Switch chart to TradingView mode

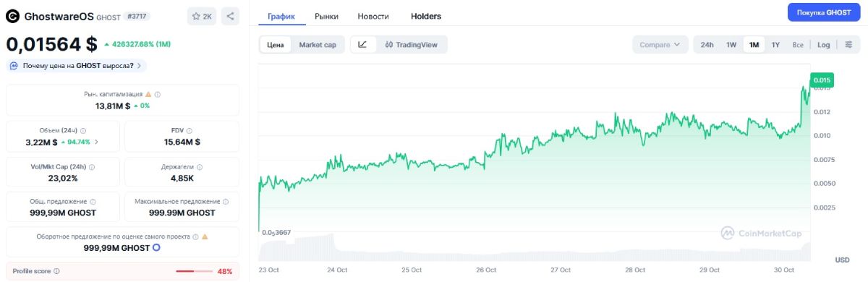412,45
